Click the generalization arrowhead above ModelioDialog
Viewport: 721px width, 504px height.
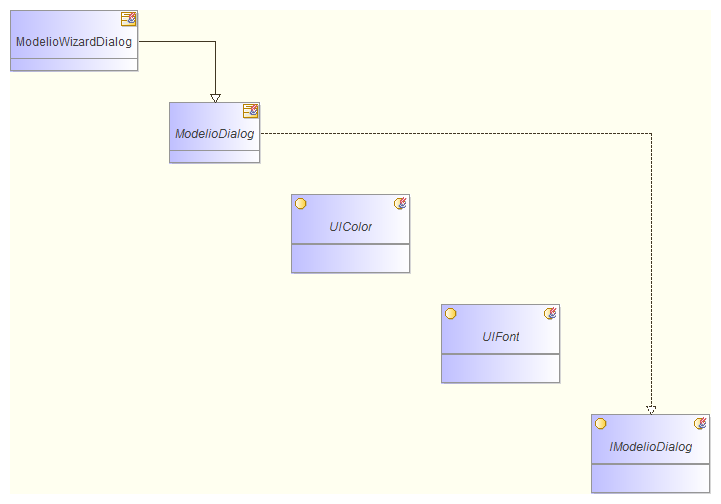(215, 97)
